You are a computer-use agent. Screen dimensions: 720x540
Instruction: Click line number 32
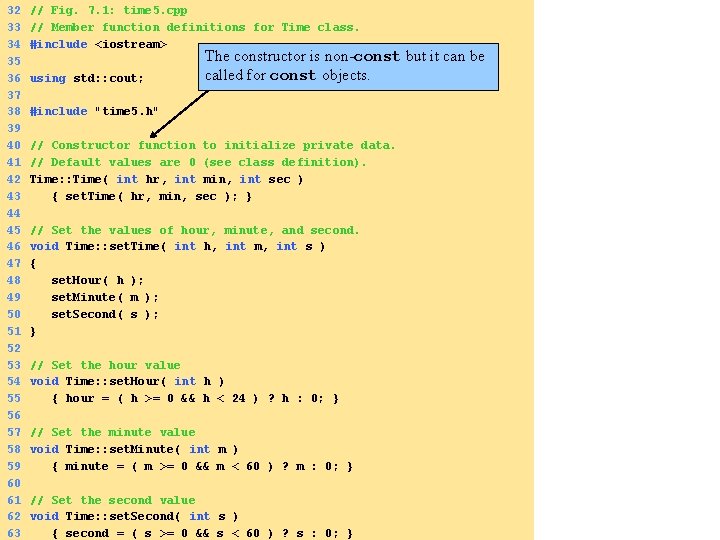tap(14, 10)
